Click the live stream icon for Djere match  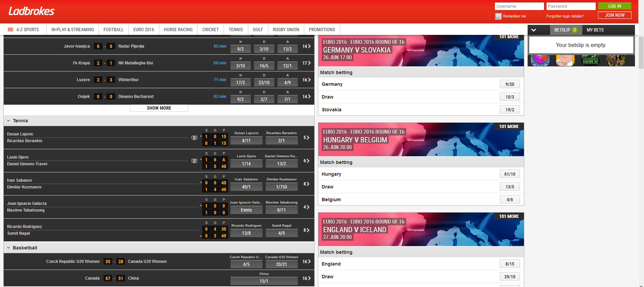194,161
